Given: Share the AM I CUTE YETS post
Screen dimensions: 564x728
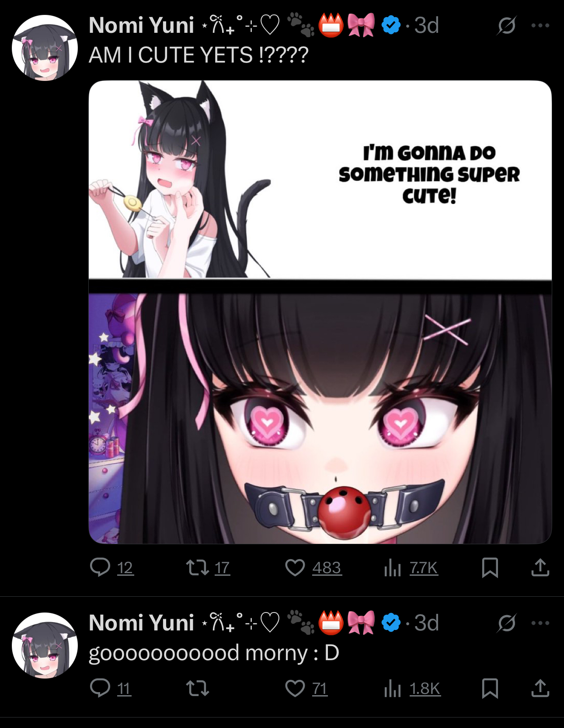Looking at the screenshot, I should (x=540, y=567).
